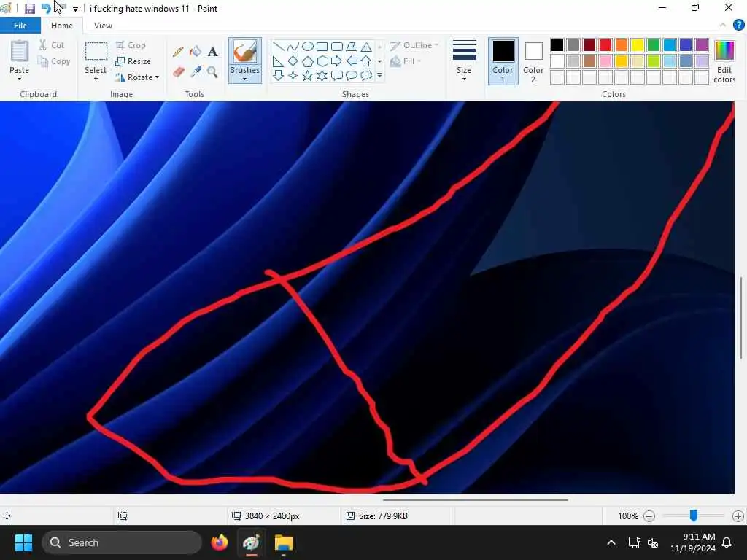The height and width of the screenshot is (560, 747).
Task: Switch to the Home tab
Action: 62,26
